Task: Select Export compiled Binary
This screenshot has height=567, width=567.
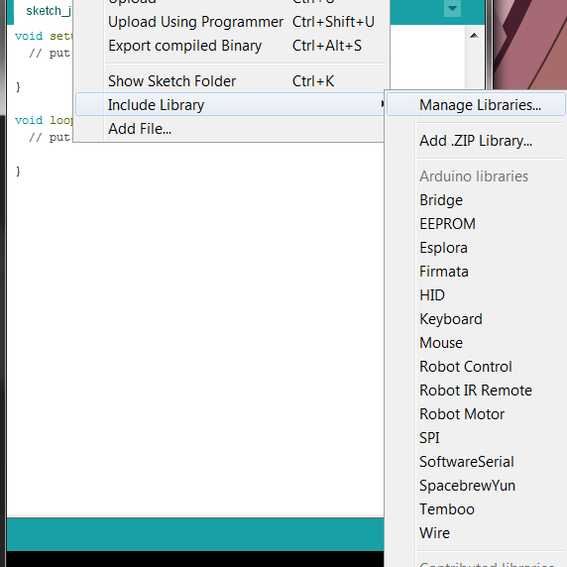Action: (230, 46)
